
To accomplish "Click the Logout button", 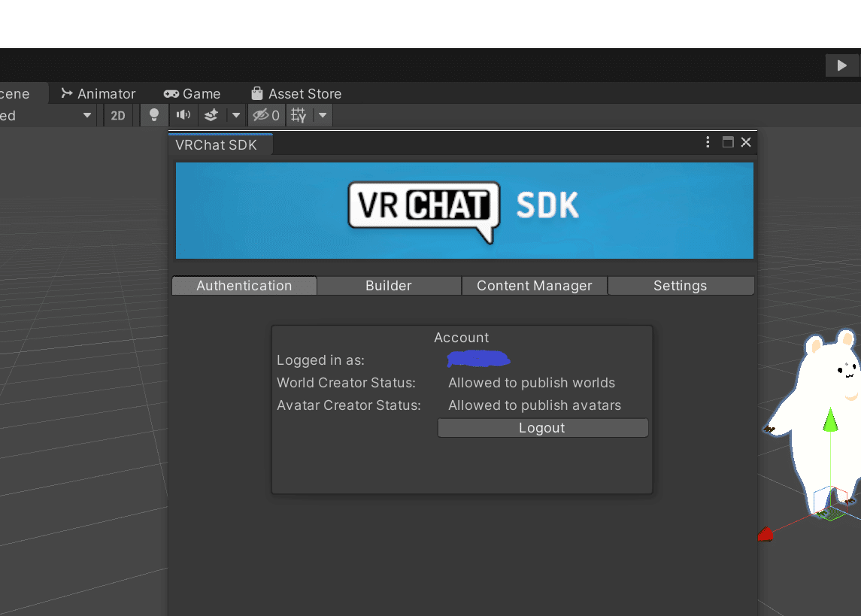I will point(542,428).
